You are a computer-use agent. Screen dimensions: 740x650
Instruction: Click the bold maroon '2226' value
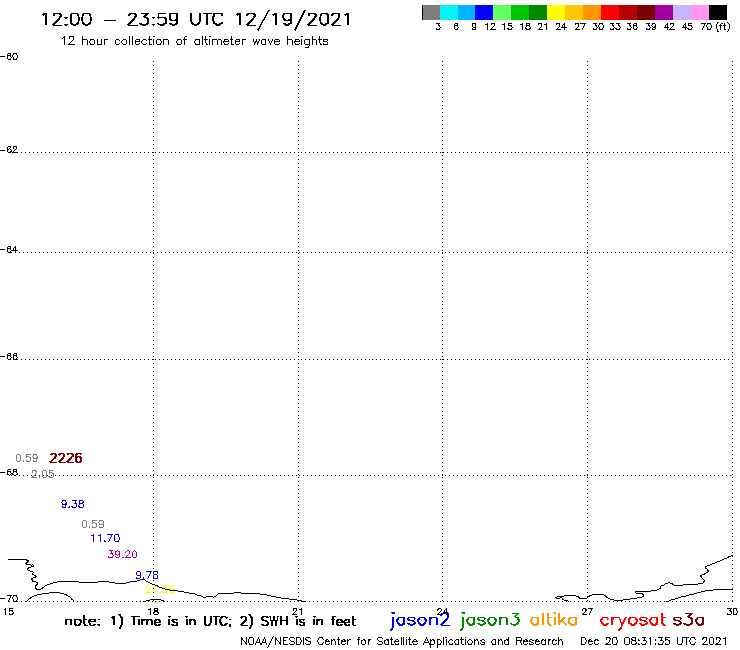pos(66,458)
